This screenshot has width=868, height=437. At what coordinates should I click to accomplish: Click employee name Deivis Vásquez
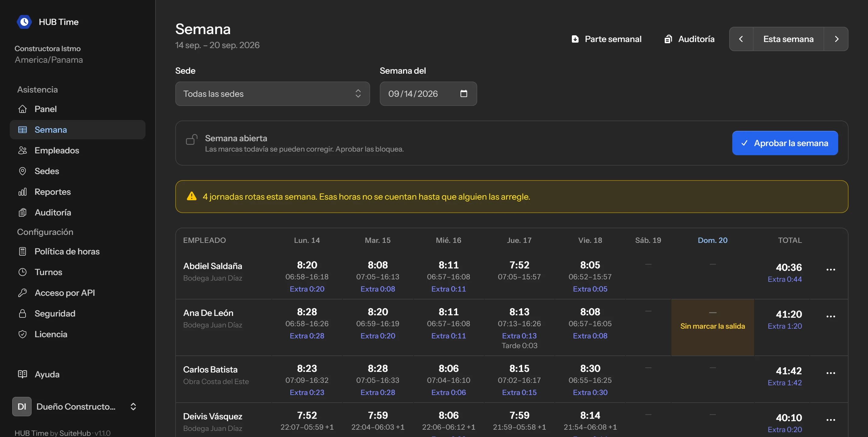213,416
